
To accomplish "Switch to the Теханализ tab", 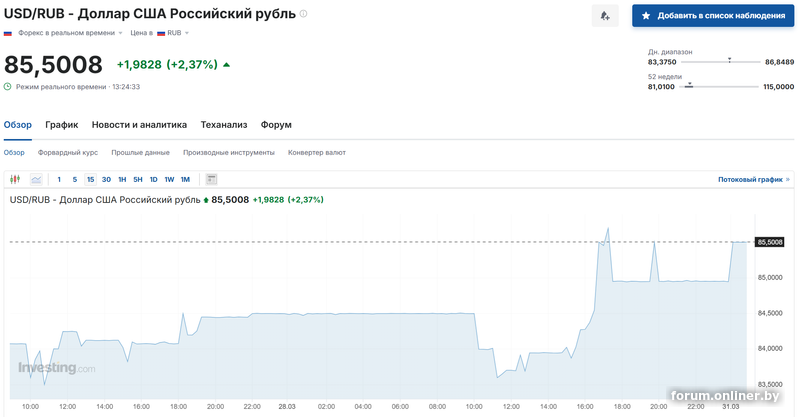I will point(223,125).
